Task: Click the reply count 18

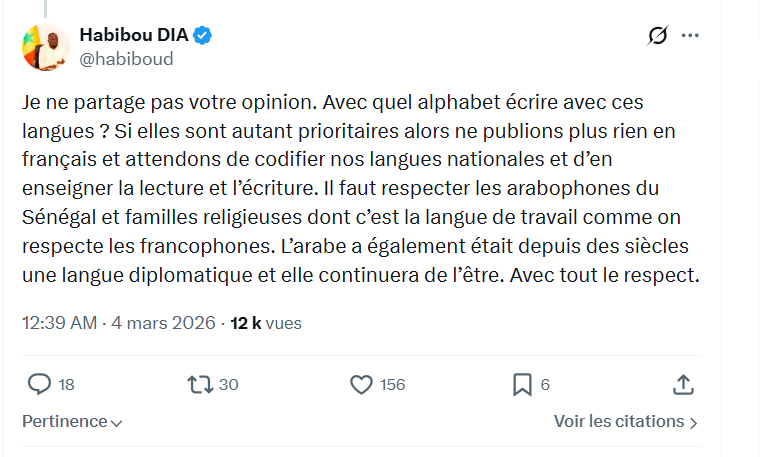Action: pos(67,384)
